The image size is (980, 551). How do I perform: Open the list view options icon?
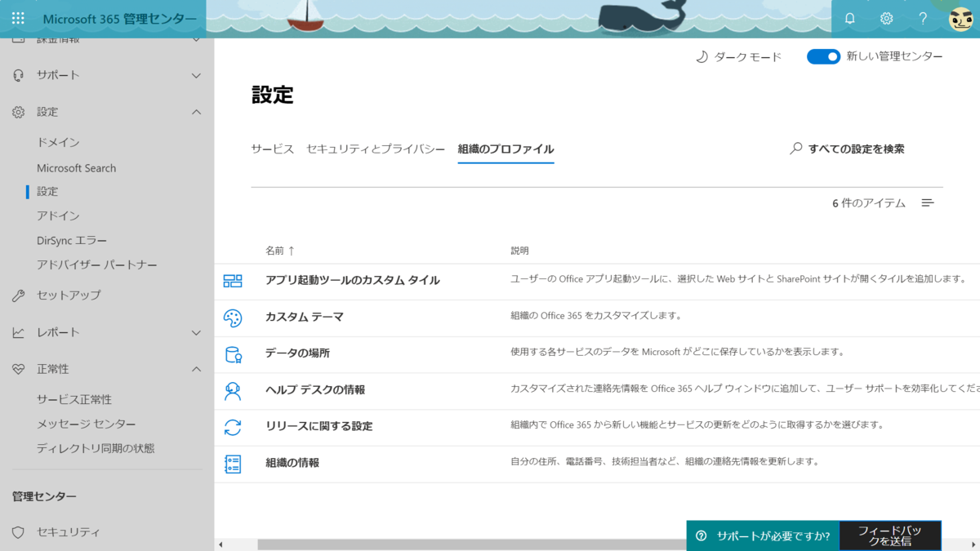[x=928, y=202]
